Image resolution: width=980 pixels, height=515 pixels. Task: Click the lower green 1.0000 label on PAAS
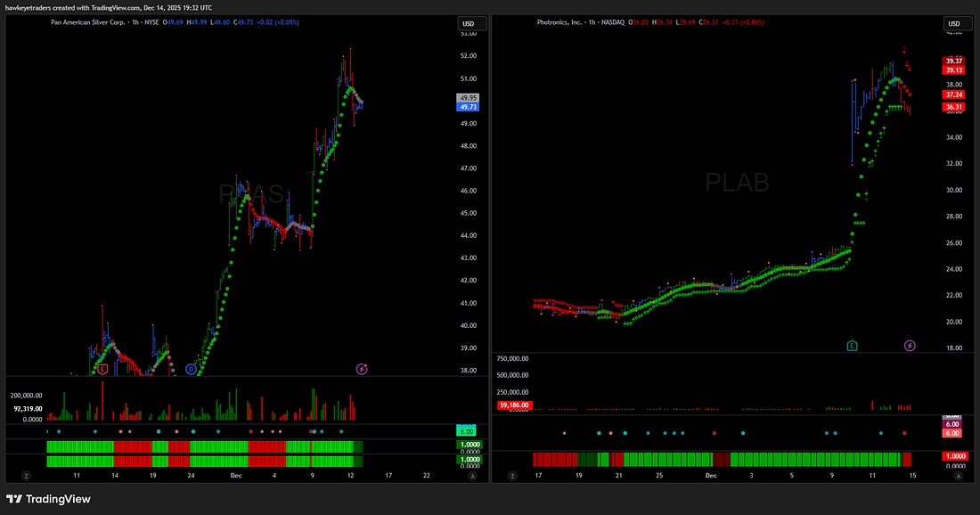coord(470,460)
